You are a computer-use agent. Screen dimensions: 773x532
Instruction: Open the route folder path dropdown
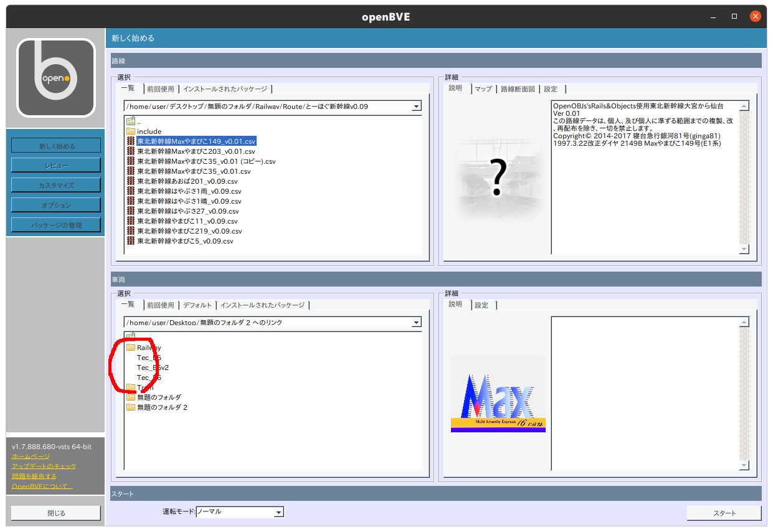point(416,106)
